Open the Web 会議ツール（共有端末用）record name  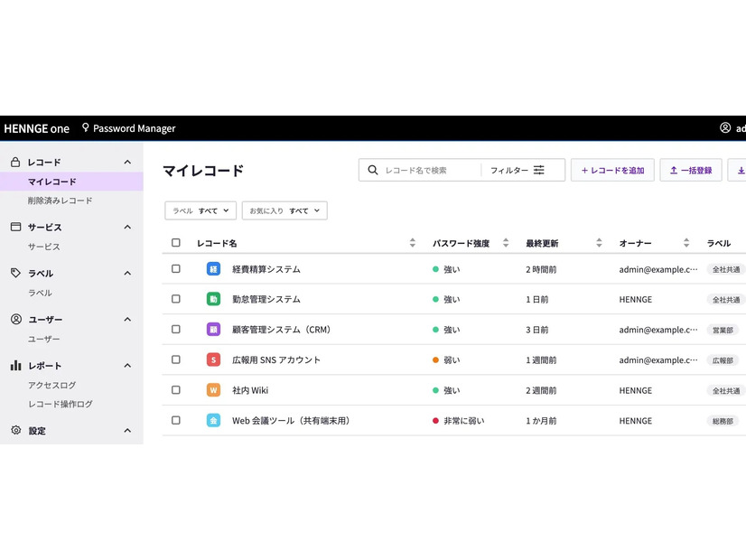(x=291, y=421)
